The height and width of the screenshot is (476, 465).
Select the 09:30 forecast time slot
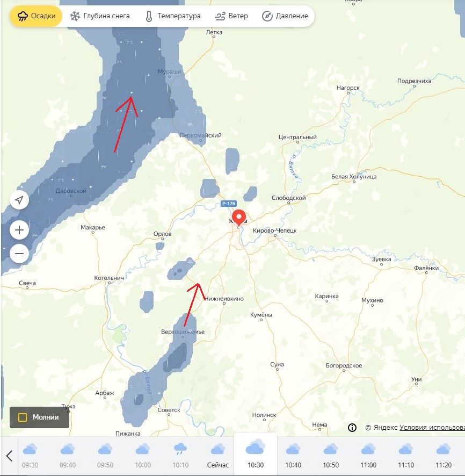[x=30, y=456]
